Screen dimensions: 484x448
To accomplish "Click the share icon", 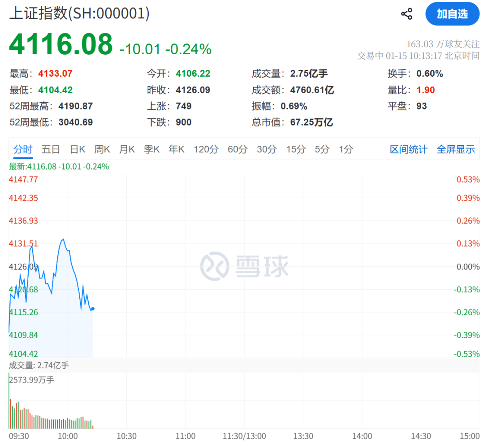I will point(406,14).
